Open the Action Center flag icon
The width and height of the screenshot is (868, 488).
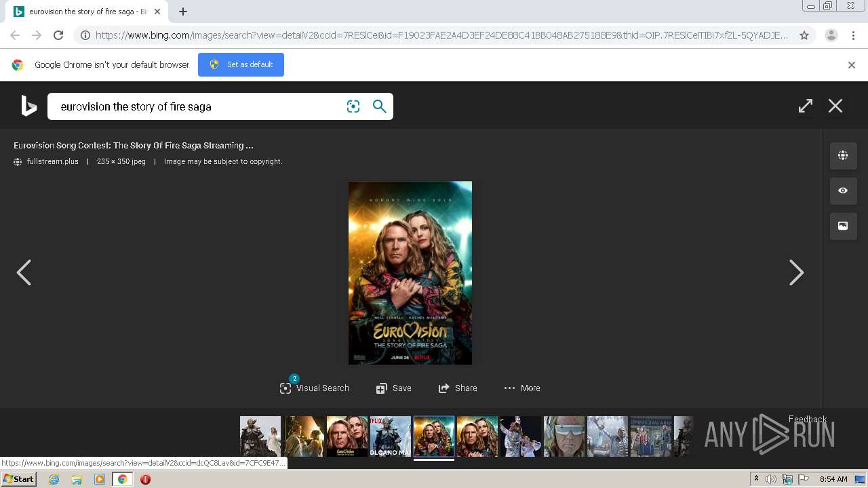click(x=804, y=479)
